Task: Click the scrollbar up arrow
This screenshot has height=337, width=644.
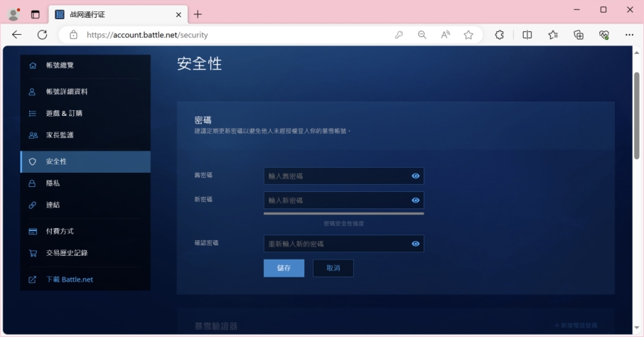Action: click(637, 53)
